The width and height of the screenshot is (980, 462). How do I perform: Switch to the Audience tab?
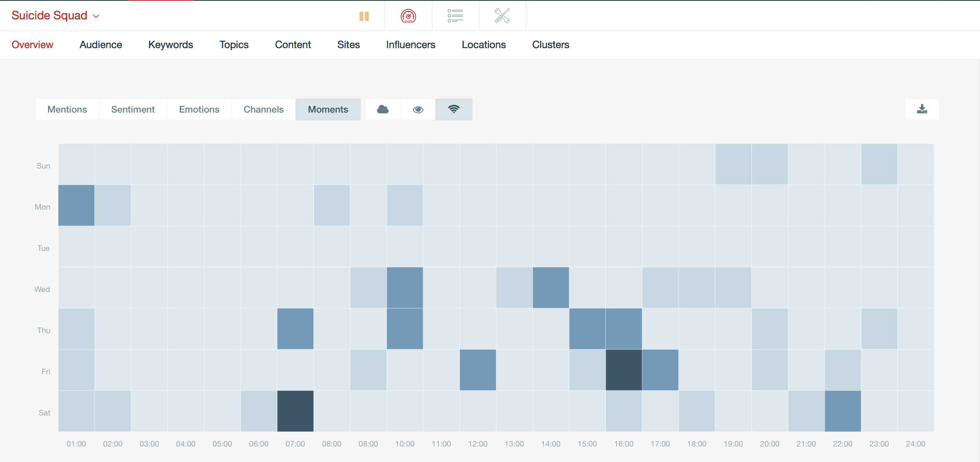(101, 45)
